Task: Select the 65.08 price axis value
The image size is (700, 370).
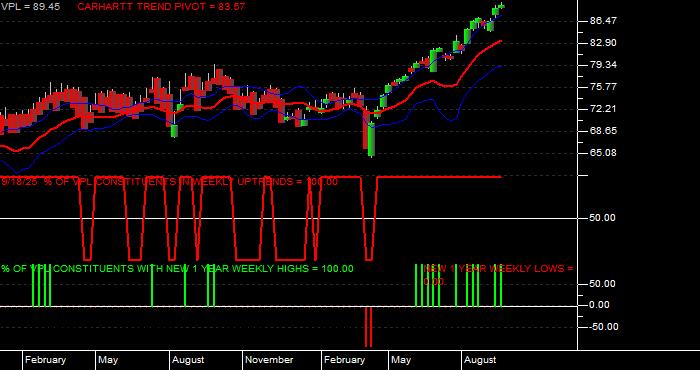Action: [604, 153]
